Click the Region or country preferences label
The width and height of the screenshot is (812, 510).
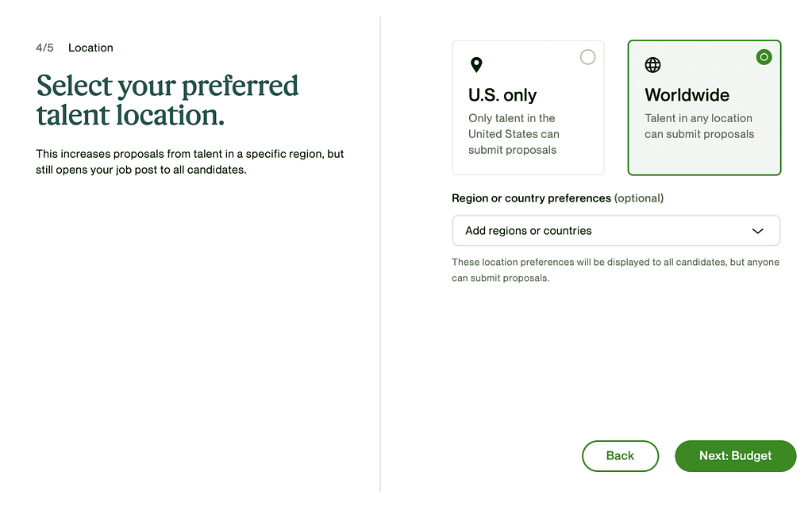[x=531, y=198]
